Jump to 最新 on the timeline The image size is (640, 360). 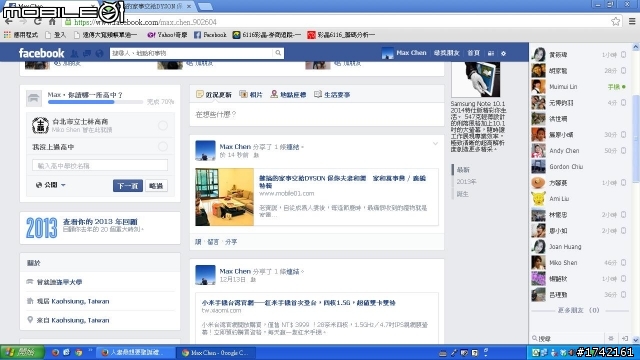pos(463,170)
